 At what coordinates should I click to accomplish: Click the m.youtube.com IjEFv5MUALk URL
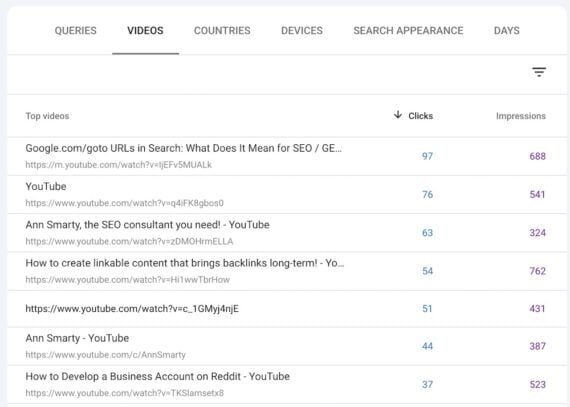[x=119, y=165]
